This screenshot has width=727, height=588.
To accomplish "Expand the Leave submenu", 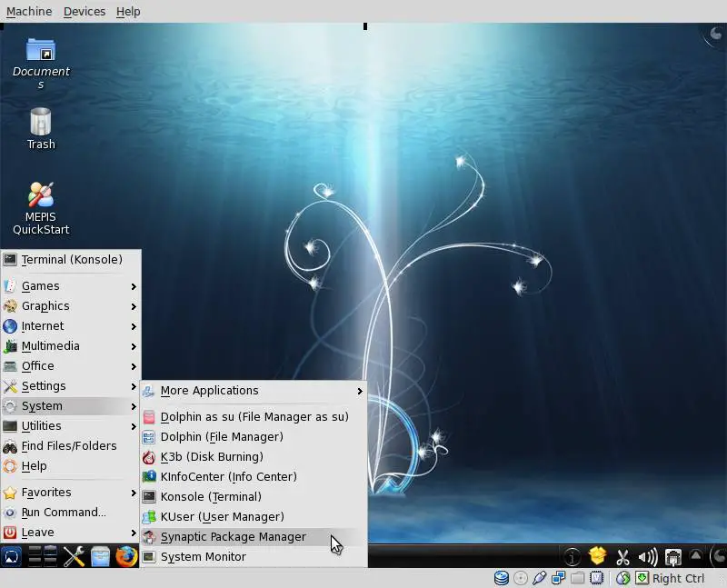I will [x=71, y=533].
